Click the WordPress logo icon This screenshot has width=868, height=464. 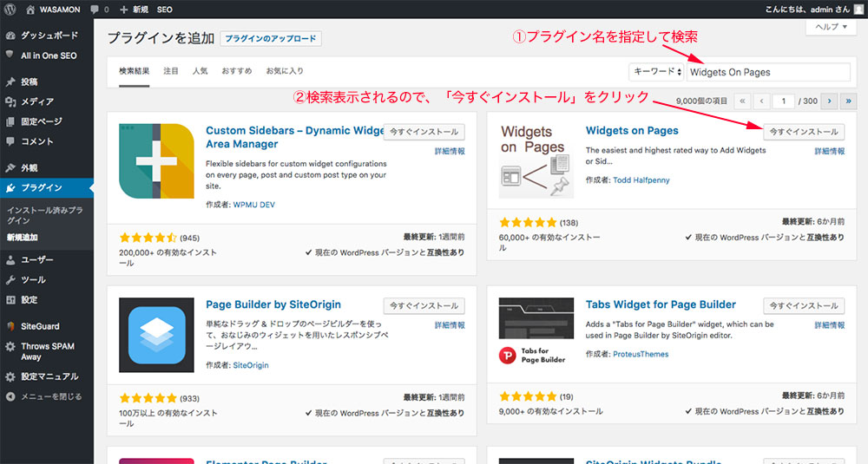tap(10, 10)
